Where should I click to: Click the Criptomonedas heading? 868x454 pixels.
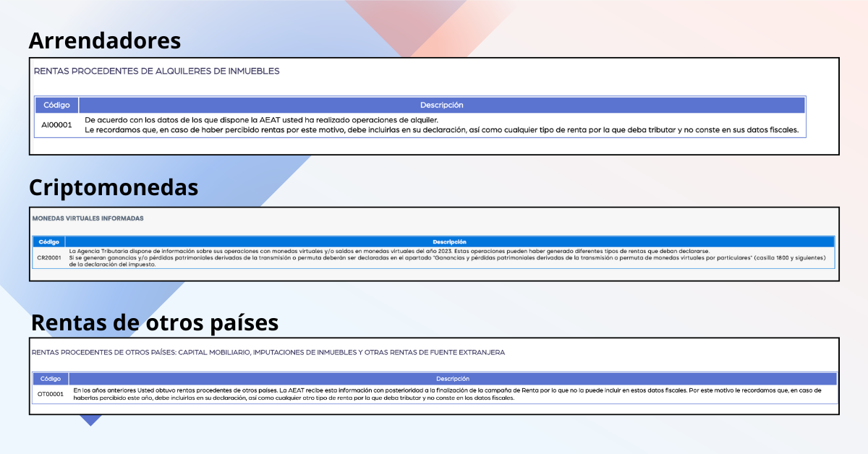114,188
